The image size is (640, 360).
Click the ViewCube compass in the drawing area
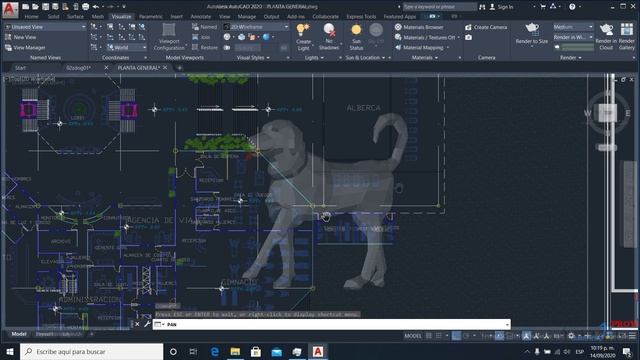click(608, 113)
